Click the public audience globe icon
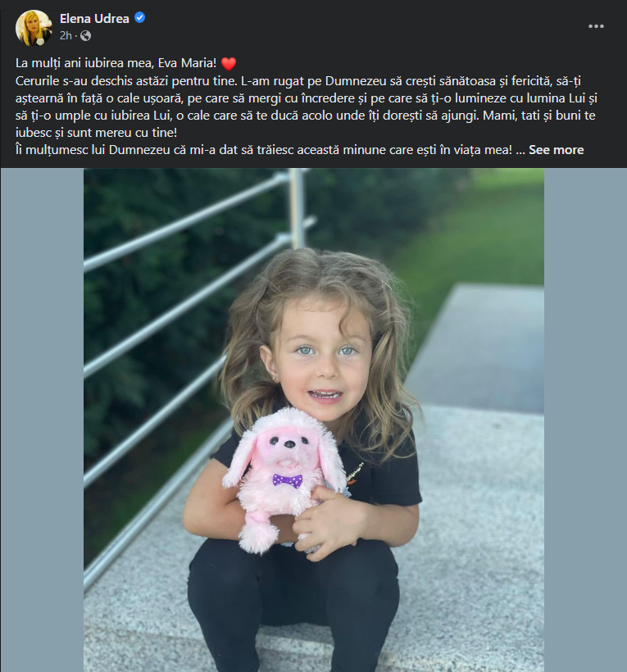The image size is (627, 672). click(x=86, y=35)
